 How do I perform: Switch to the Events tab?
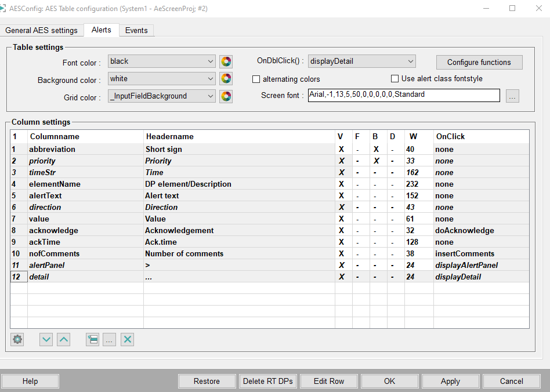[x=136, y=30]
